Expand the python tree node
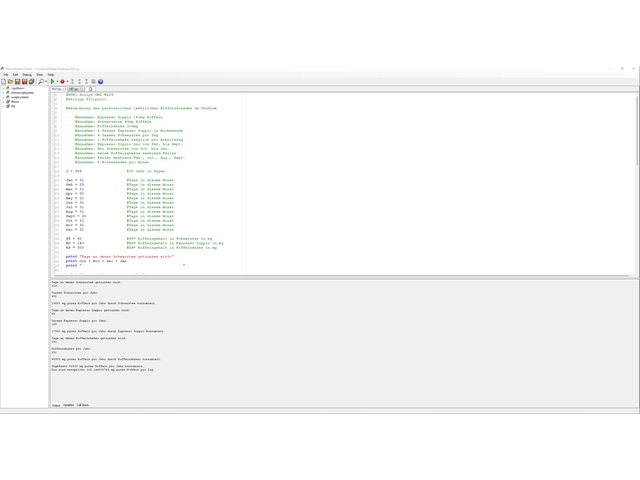Screen dimensions: 640x480 [3, 88]
